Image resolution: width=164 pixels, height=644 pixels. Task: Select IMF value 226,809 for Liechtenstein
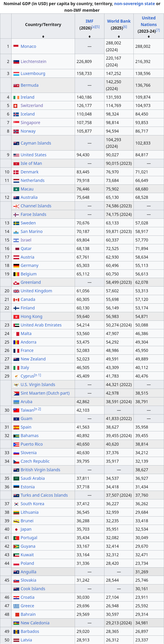(x=84, y=61)
